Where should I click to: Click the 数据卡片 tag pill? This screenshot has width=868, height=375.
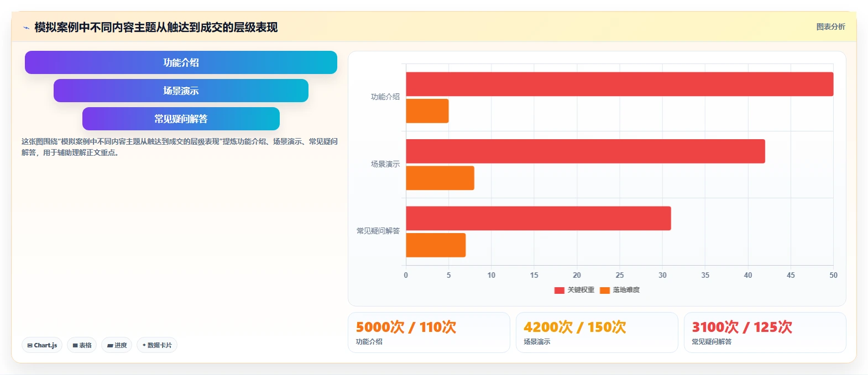click(157, 345)
